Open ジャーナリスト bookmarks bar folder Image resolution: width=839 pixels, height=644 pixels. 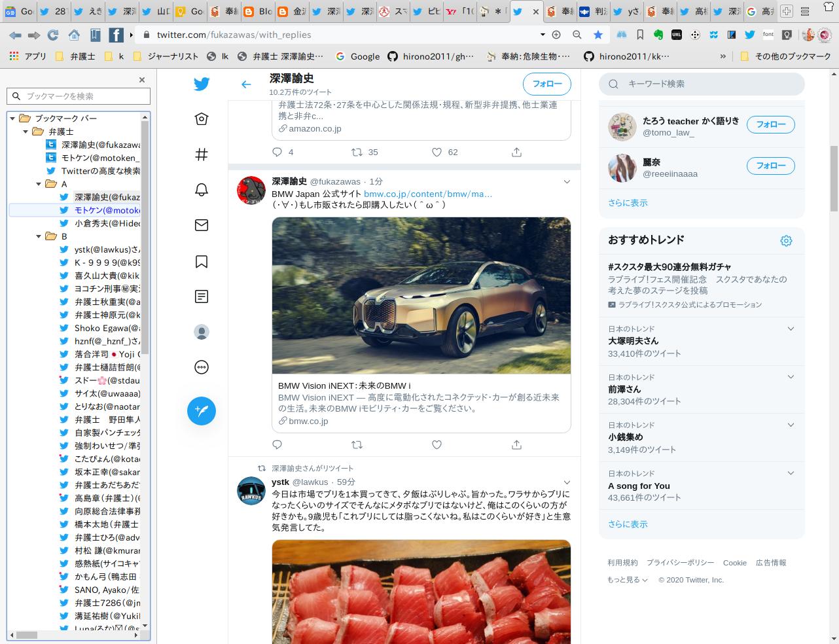[x=166, y=56]
